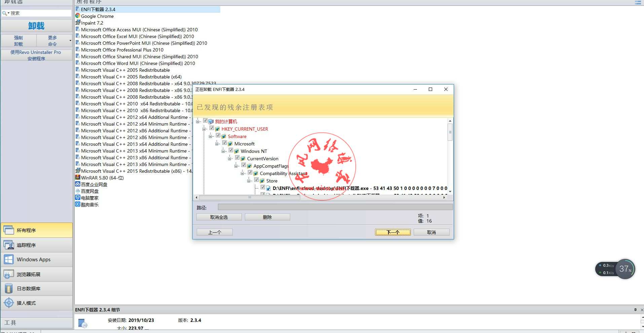
Task: Click the details panel program icon
Action: (83, 323)
